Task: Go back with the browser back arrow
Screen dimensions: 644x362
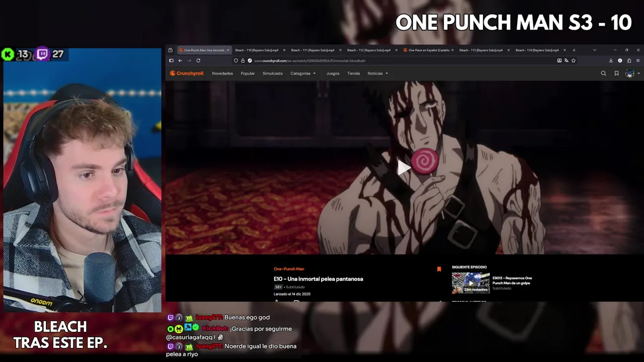Action: (x=180, y=60)
